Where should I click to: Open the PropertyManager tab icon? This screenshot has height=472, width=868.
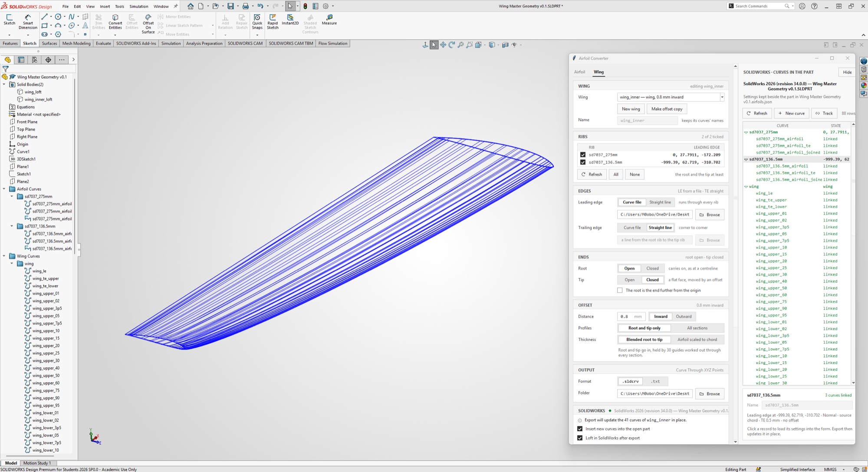pos(21,60)
